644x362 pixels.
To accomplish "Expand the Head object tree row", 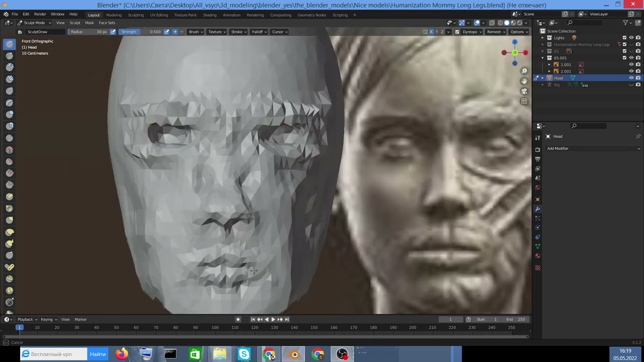I will [543, 78].
